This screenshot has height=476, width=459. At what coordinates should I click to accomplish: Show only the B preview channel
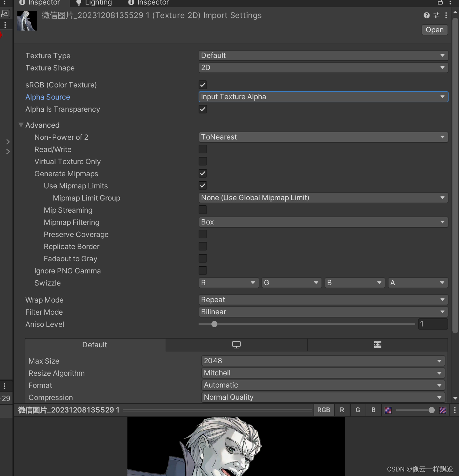(x=374, y=410)
